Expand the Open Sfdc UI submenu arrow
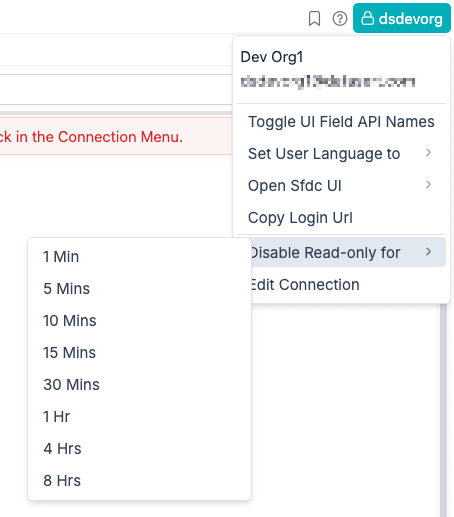 [x=428, y=185]
